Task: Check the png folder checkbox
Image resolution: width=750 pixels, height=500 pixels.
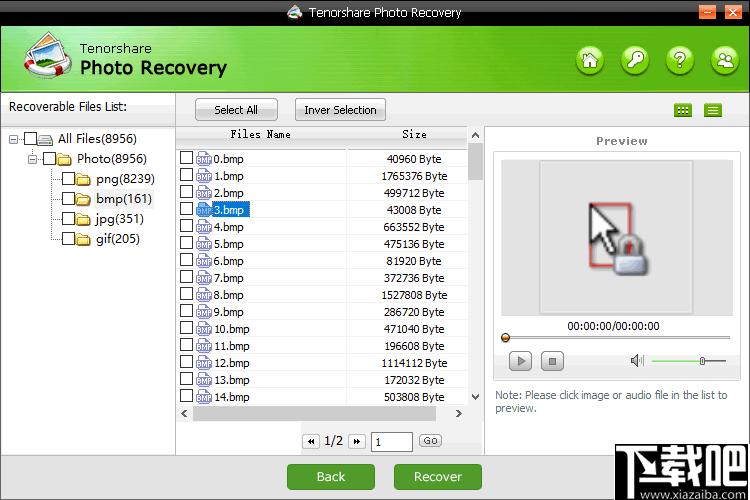Action: tap(68, 179)
